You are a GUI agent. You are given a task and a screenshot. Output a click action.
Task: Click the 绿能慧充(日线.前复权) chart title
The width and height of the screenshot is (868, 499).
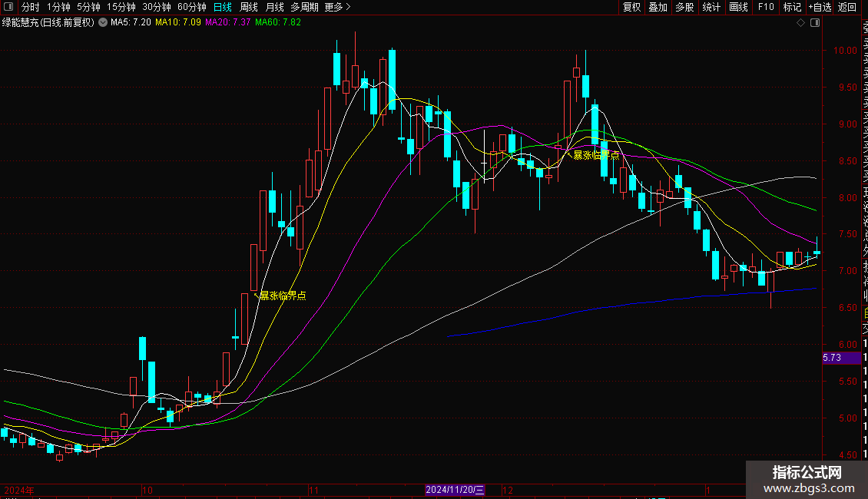tap(48, 23)
